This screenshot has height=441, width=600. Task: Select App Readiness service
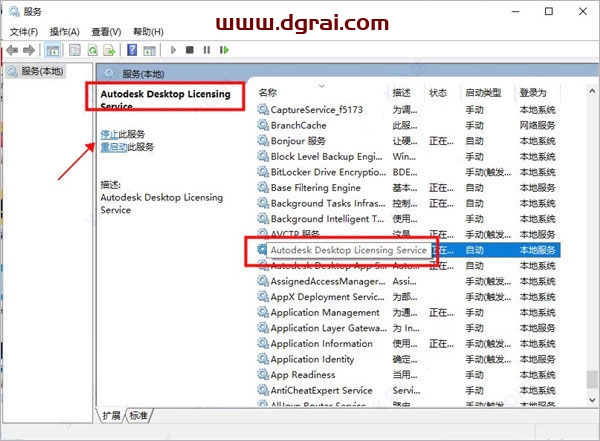pos(407,375)
